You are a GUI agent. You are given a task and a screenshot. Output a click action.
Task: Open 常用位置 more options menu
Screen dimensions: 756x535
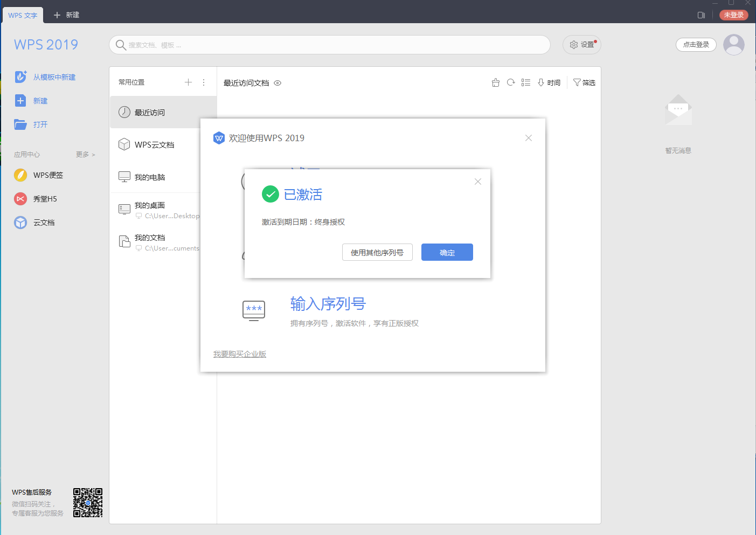(x=204, y=82)
